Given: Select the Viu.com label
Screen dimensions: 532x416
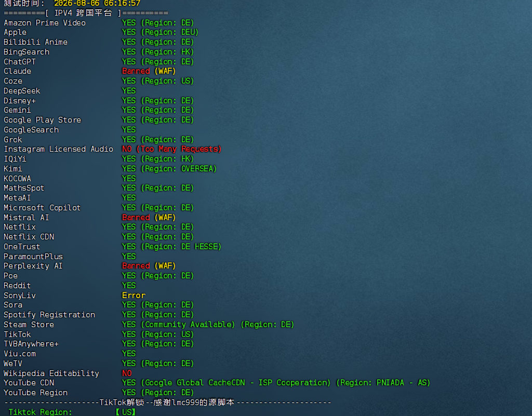Looking at the screenshot, I should 20,354.
